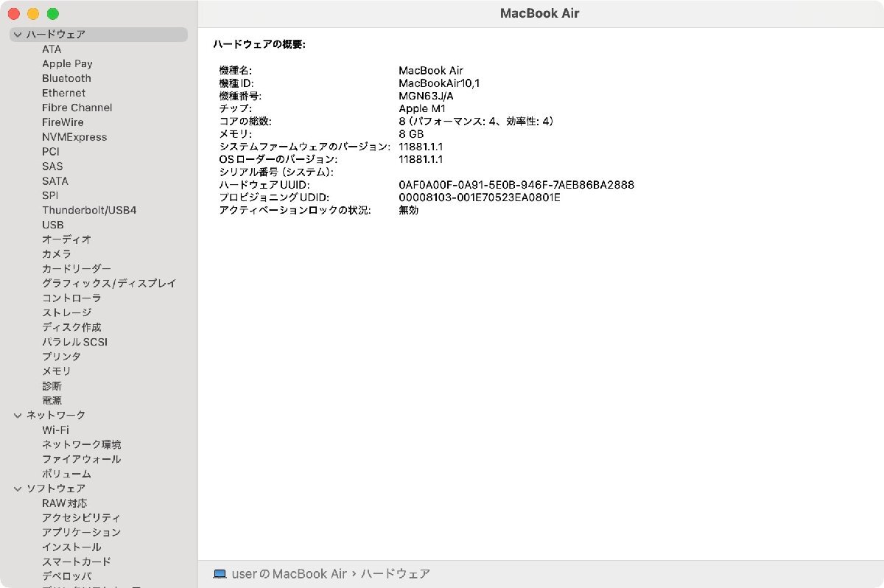Image resolution: width=884 pixels, height=588 pixels.
Task: Select Apple Pay in the sidebar
Action: point(67,64)
